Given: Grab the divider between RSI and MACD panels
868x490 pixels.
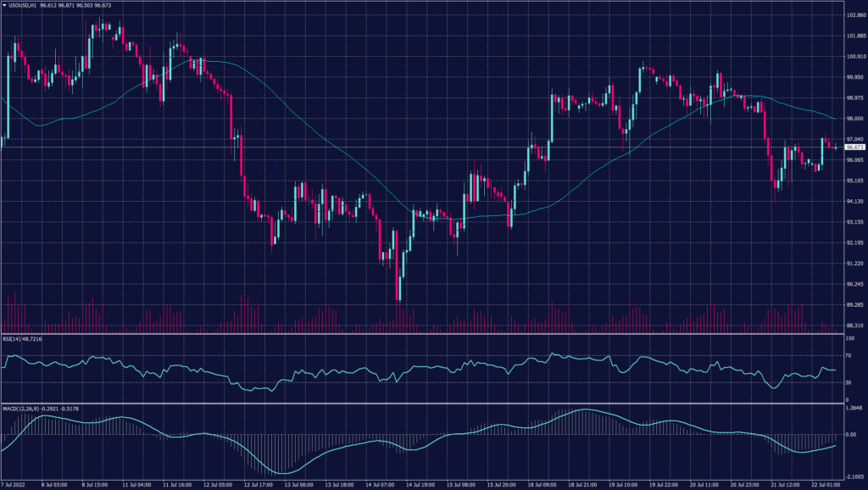Looking at the screenshot, I should [424, 404].
